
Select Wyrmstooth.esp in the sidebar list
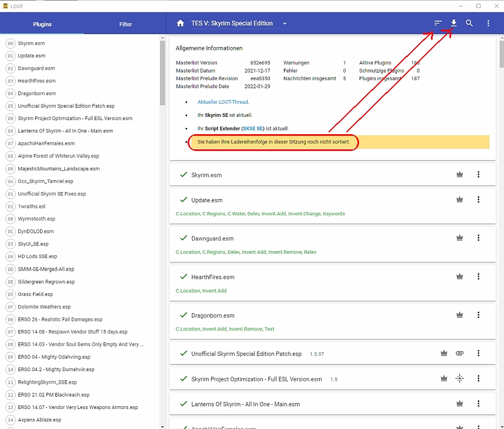point(36,219)
